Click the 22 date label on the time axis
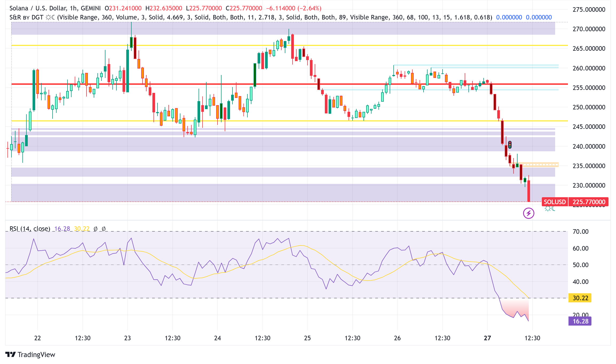 tap(38, 338)
